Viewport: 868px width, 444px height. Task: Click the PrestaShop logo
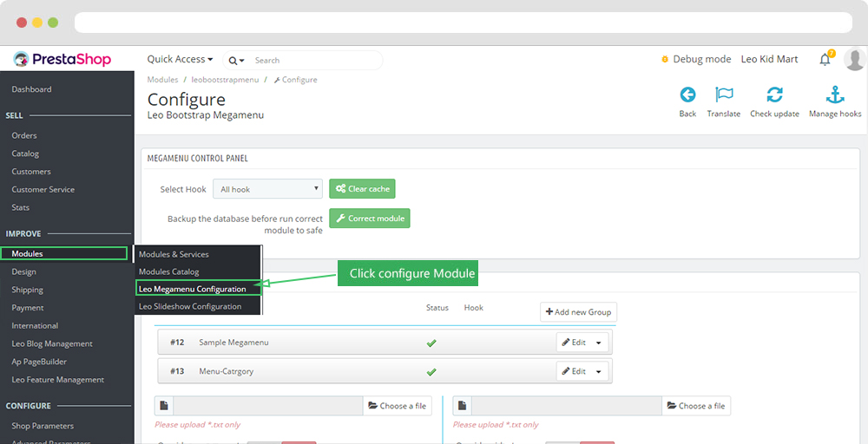pyautogui.click(x=62, y=59)
